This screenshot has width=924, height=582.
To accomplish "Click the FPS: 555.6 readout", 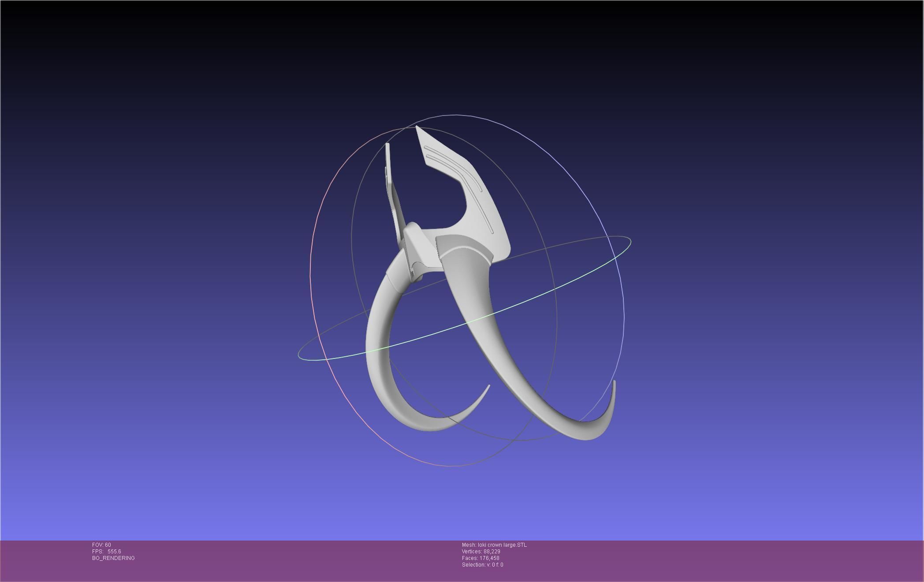I will click(x=106, y=552).
